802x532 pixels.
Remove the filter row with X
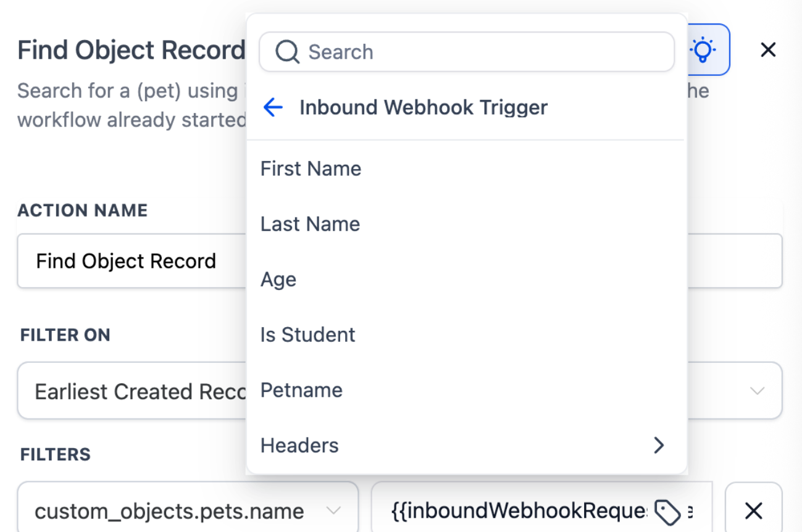point(753,510)
